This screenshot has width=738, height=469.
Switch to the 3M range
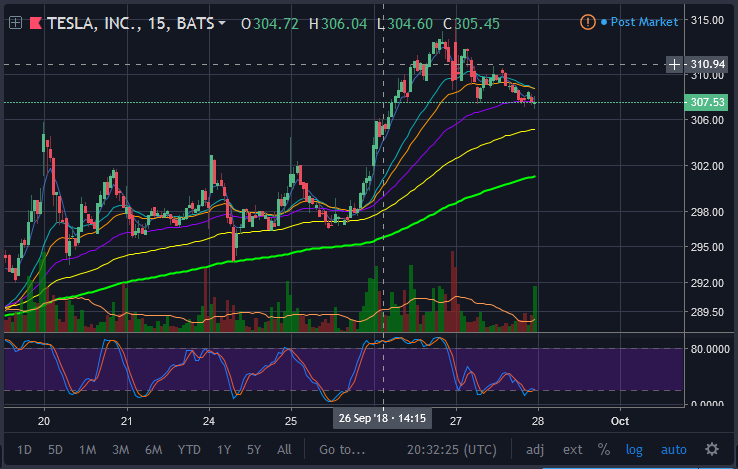pos(120,450)
